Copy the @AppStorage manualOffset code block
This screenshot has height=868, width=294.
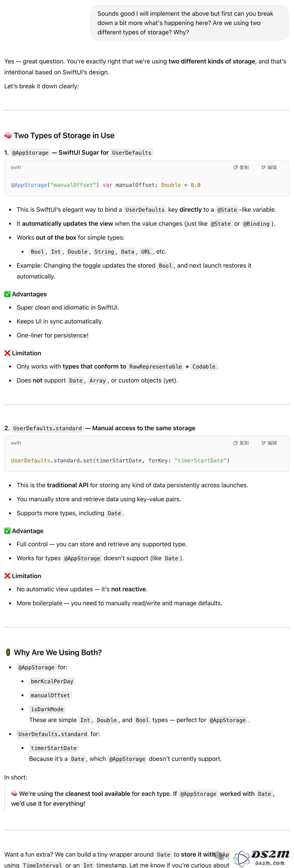[x=241, y=167]
